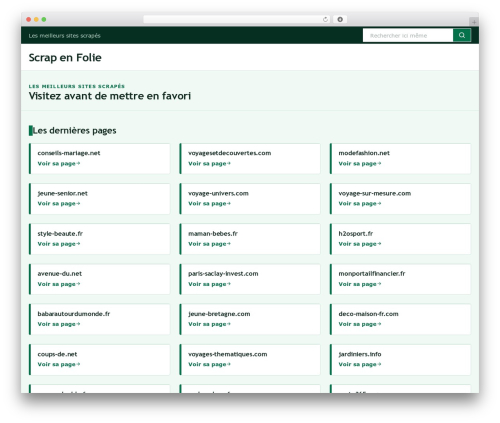500x423 pixels.
Task: Open the "Scrap en Folie" site title
Action: (65, 57)
